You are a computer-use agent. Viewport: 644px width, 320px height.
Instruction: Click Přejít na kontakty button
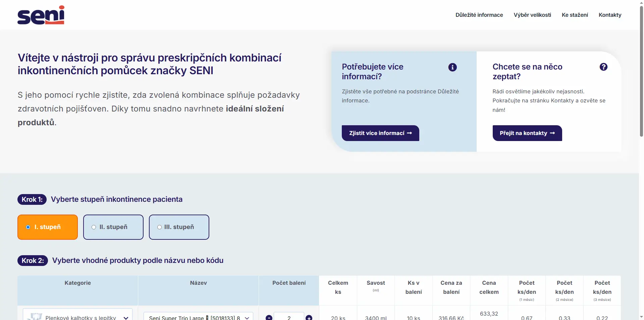click(527, 133)
